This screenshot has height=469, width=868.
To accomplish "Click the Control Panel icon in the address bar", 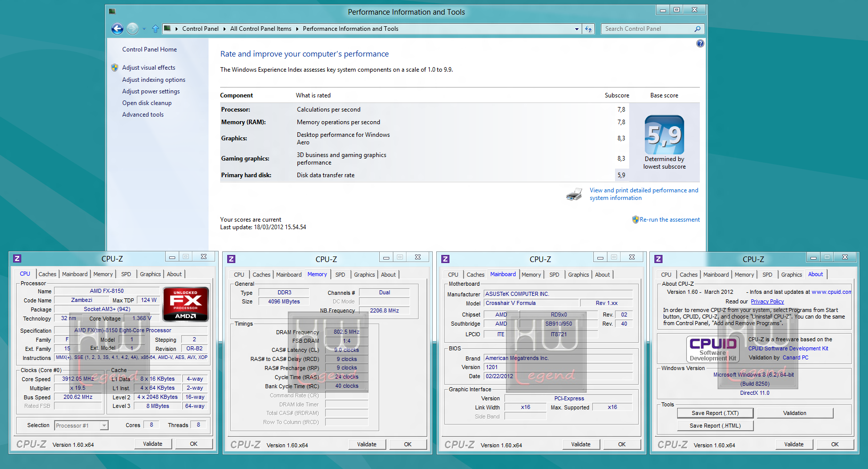I will pyautogui.click(x=167, y=28).
